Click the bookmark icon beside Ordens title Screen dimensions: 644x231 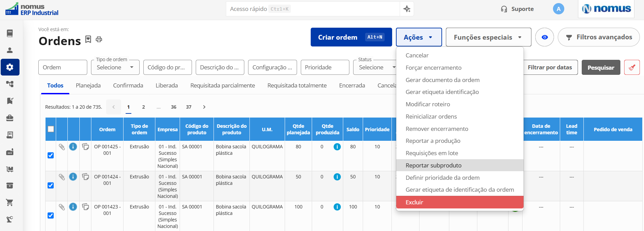click(x=88, y=39)
